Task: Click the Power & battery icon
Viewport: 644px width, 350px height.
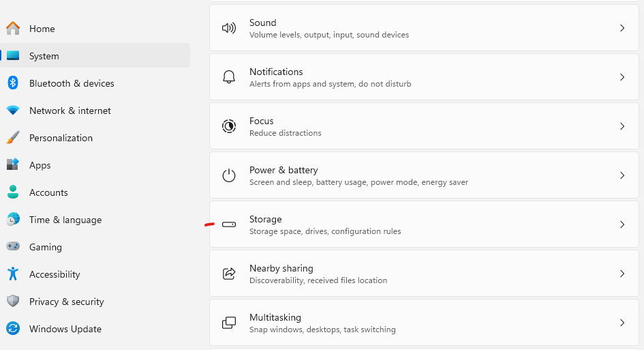Action: point(229,175)
